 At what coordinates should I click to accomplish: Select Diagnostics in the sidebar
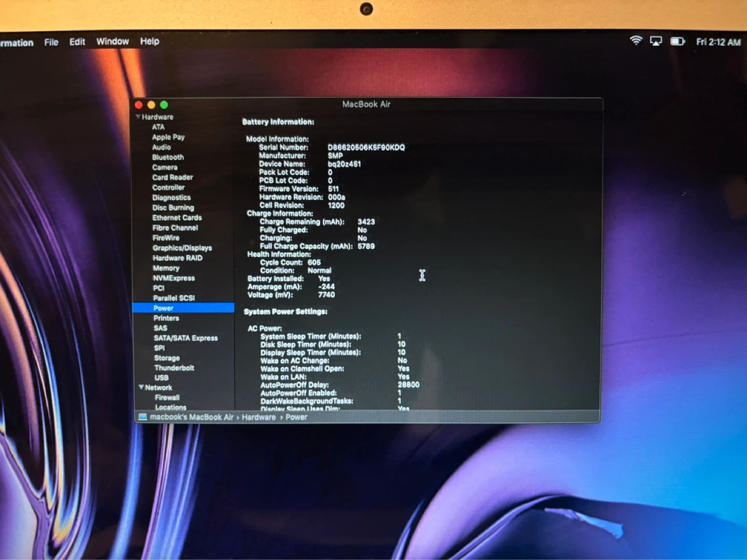coord(171,198)
